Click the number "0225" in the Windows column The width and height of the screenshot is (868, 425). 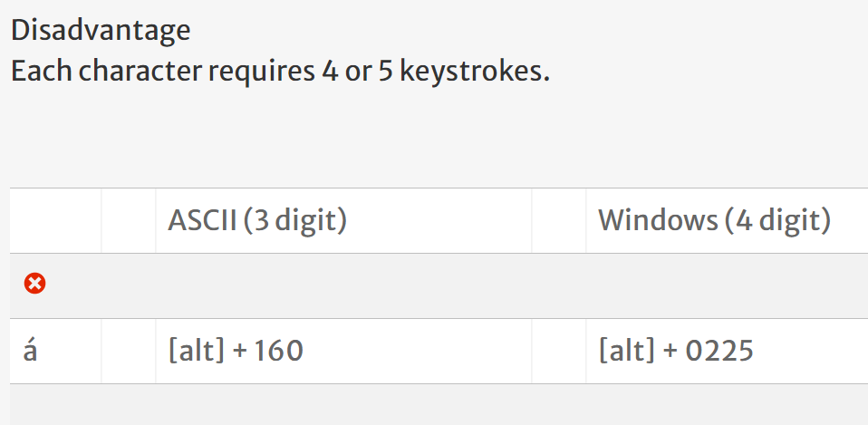point(719,351)
